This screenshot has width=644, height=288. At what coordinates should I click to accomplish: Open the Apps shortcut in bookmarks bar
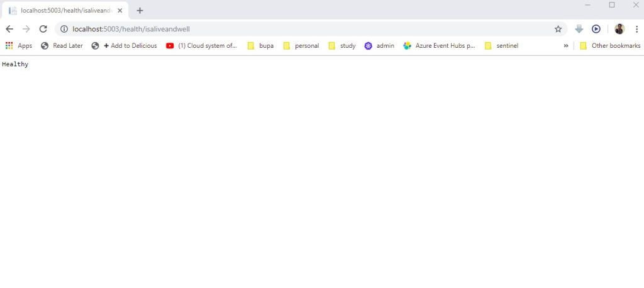pyautogui.click(x=18, y=46)
